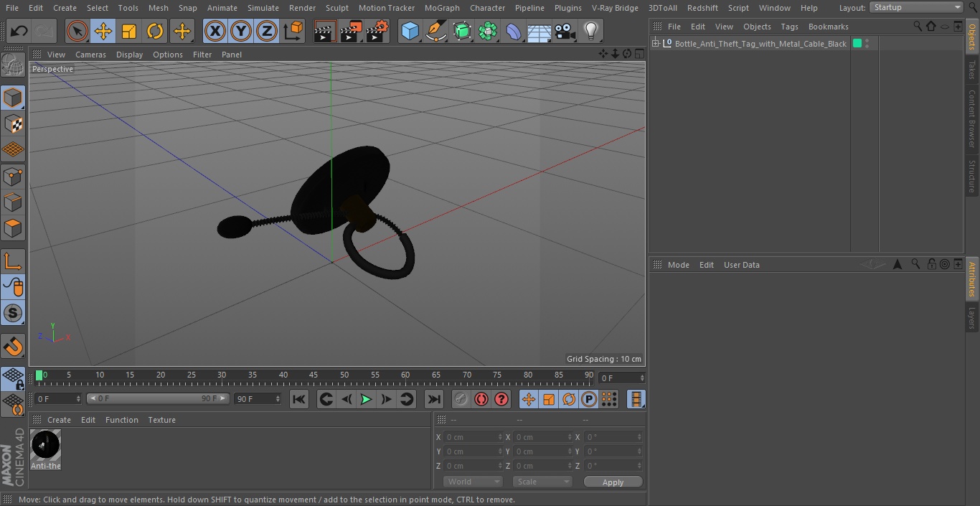Open the MoGraph menu
Screen dimensions: 980x506
point(442,8)
